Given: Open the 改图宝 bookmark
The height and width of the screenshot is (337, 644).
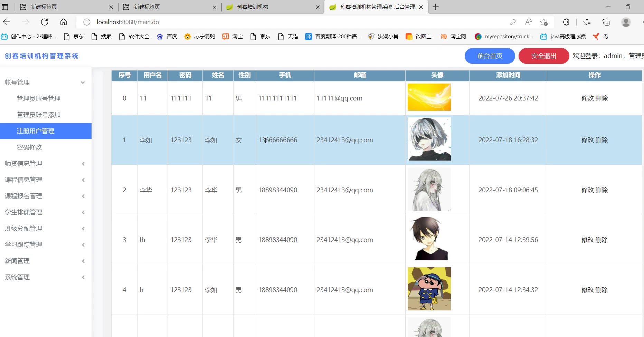Looking at the screenshot, I should pos(419,37).
